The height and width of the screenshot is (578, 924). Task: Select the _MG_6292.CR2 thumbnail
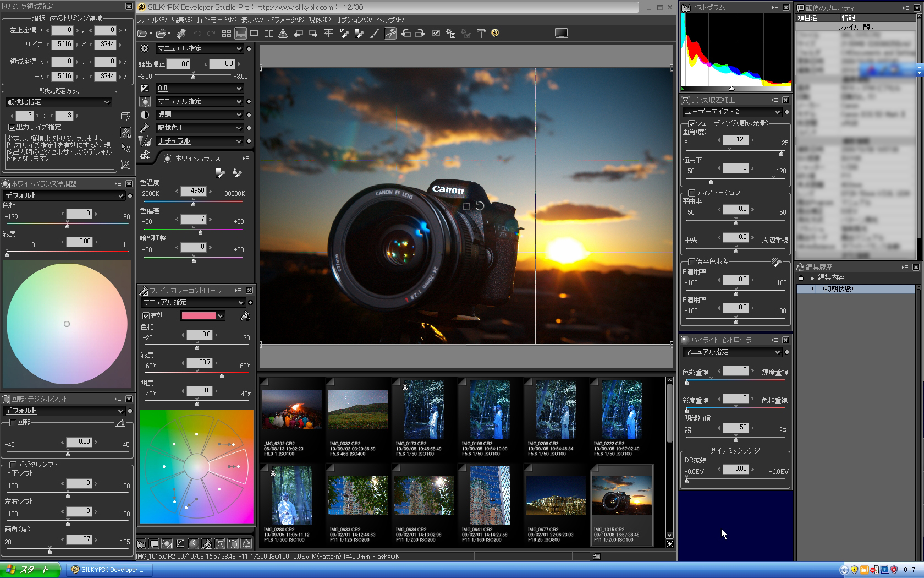291,418
